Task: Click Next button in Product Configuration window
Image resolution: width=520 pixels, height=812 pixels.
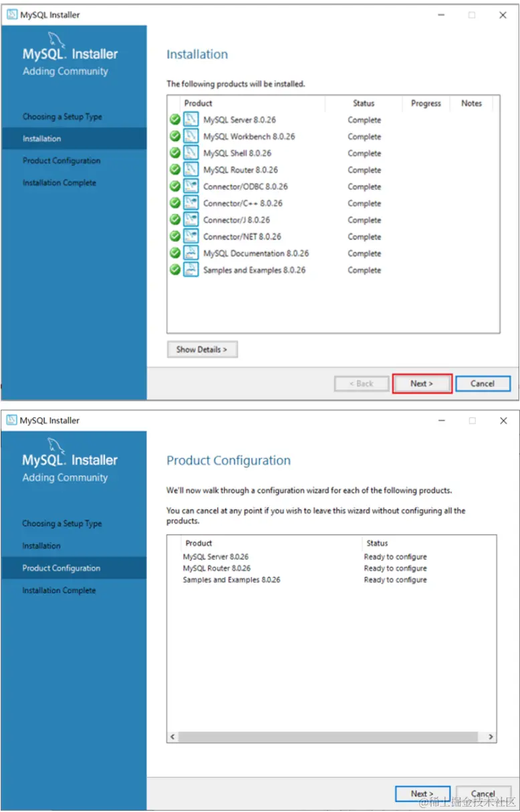Action: pos(422,793)
